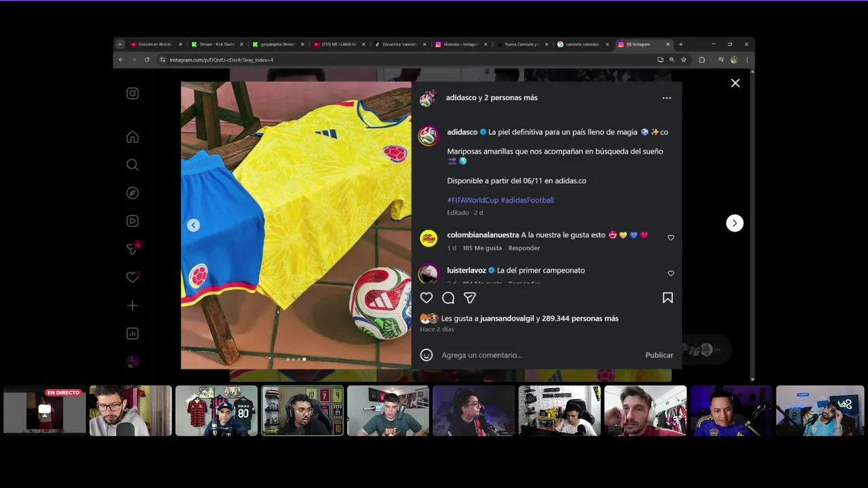Go to Instagram Home from the sidebar
The image size is (868, 488).
pos(132,137)
